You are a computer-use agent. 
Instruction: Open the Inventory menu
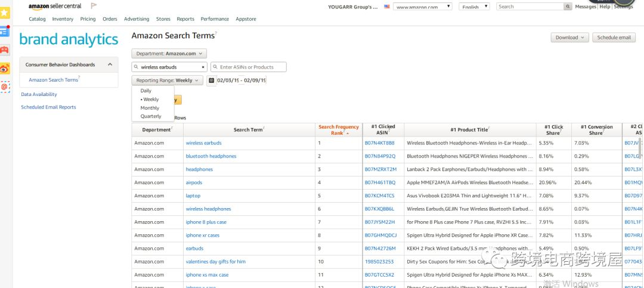(x=63, y=19)
